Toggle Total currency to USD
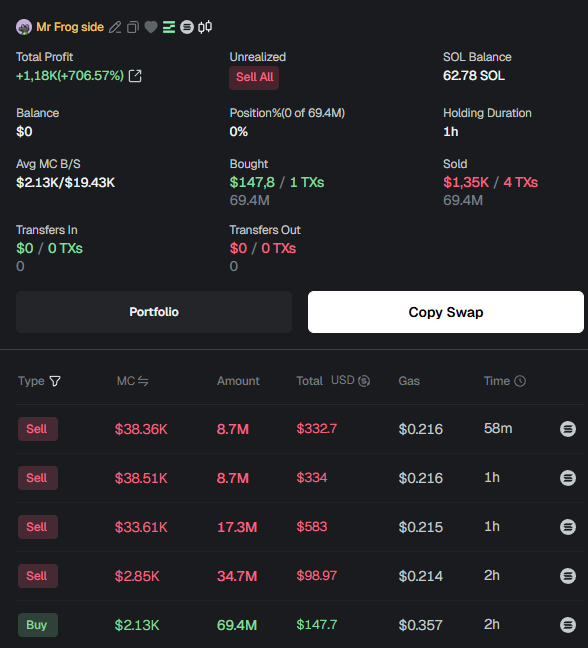This screenshot has height=648, width=588. tap(350, 381)
